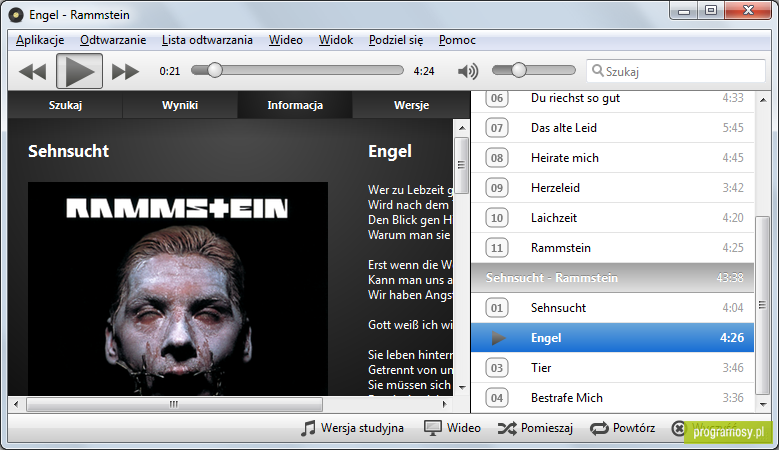Click track number 09 badge
Viewport: 779px width, 450px height.
click(x=497, y=188)
